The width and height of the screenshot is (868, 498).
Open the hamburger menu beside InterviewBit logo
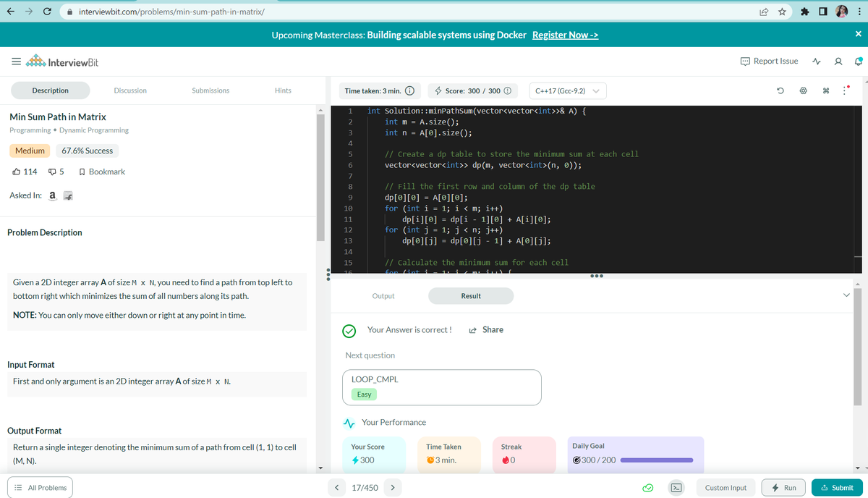point(14,62)
